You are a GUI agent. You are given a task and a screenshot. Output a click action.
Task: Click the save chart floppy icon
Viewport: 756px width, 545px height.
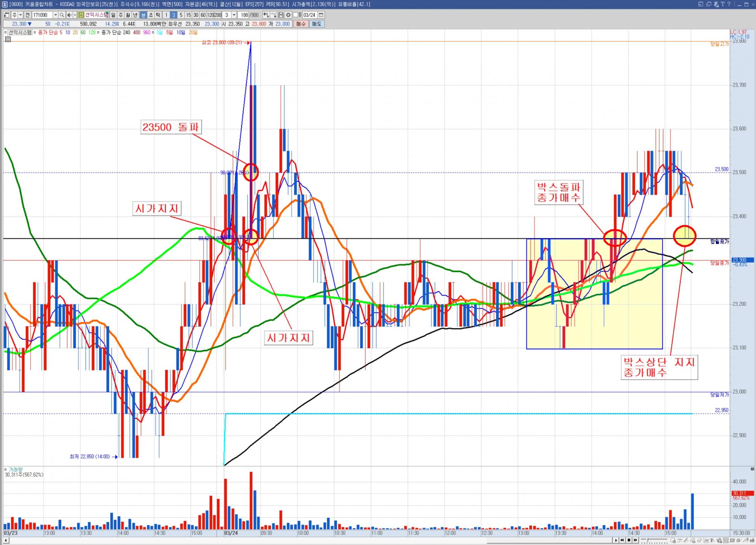281,15
